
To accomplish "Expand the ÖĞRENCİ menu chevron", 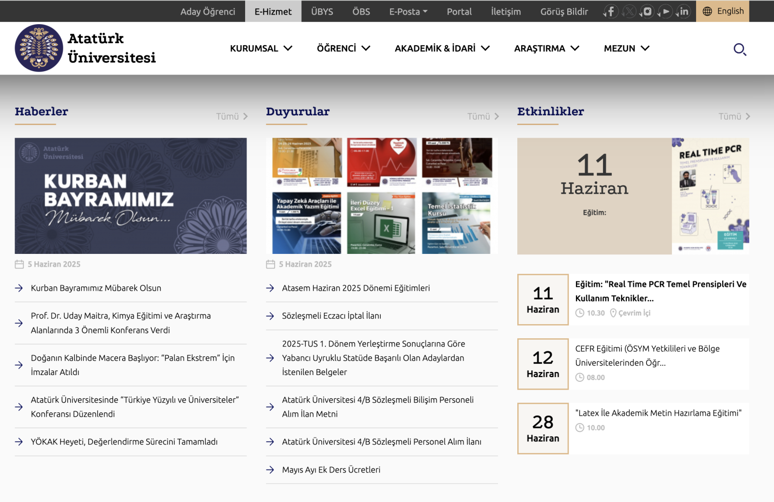I will (366, 48).
